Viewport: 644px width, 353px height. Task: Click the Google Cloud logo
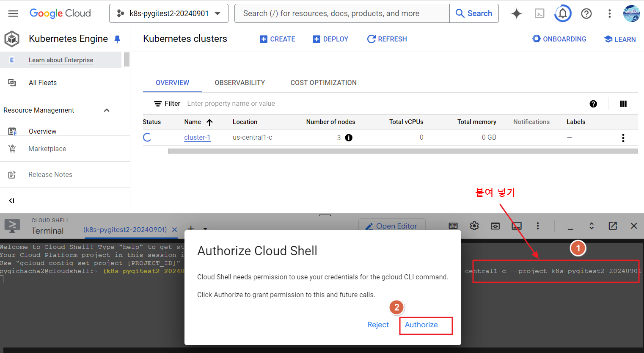pyautogui.click(x=60, y=14)
